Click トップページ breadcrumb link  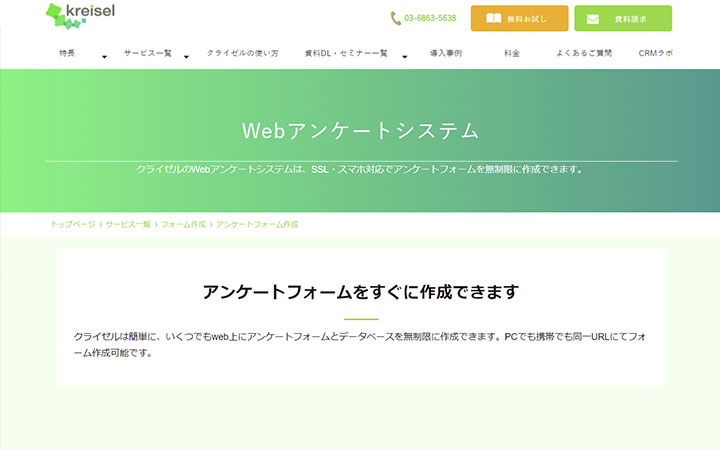[73, 224]
